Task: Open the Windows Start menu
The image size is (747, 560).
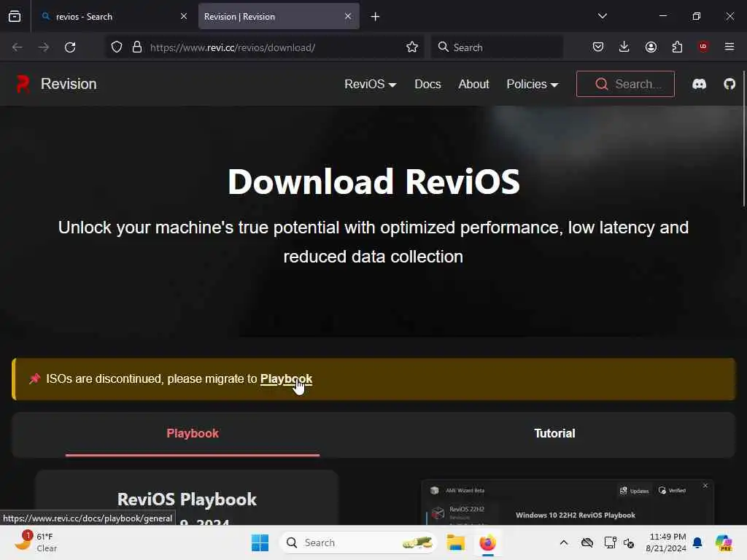Action: 260,542
